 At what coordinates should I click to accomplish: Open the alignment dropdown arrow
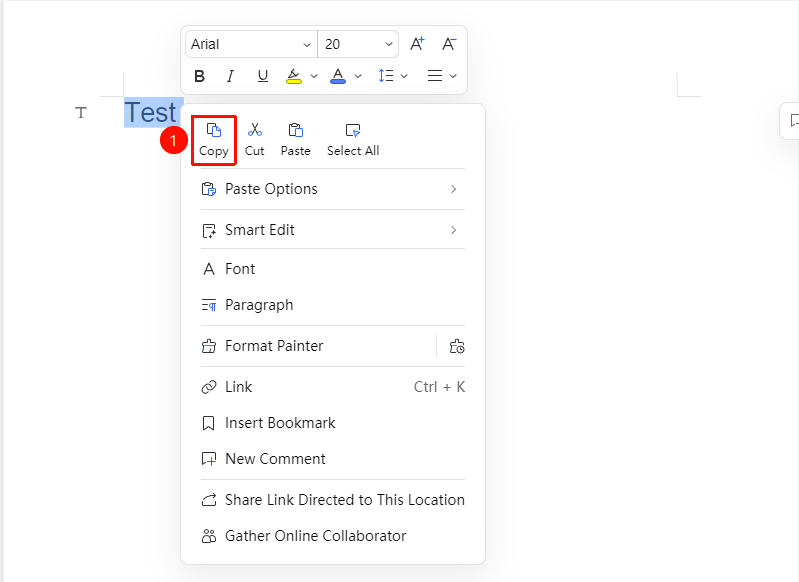tap(453, 76)
